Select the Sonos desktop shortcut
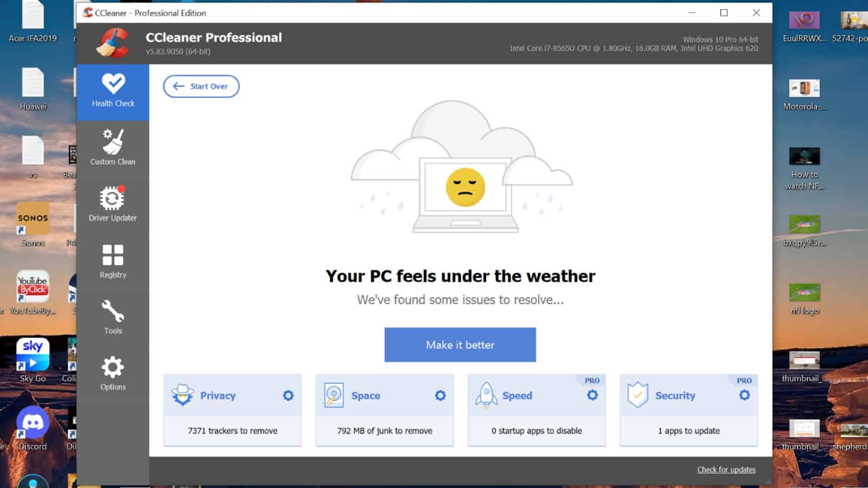This screenshot has height=488, width=868. point(33,224)
